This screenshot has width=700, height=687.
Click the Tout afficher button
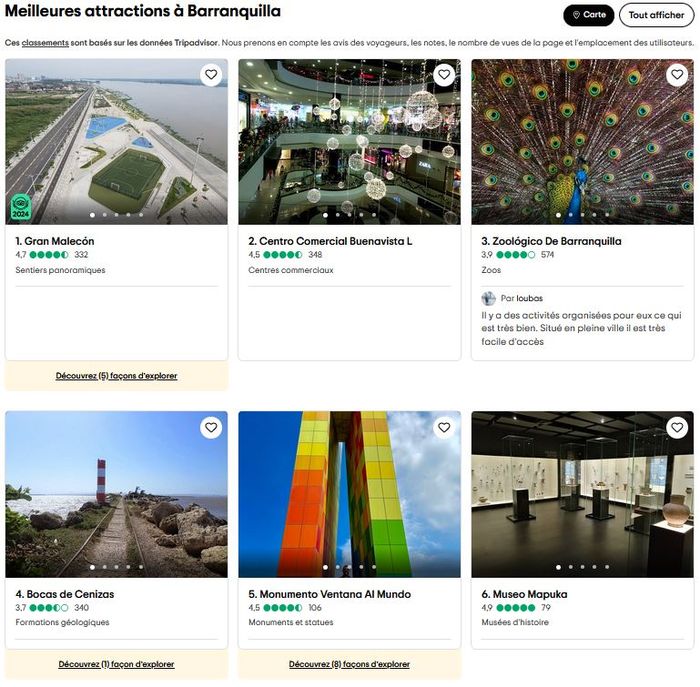656,15
